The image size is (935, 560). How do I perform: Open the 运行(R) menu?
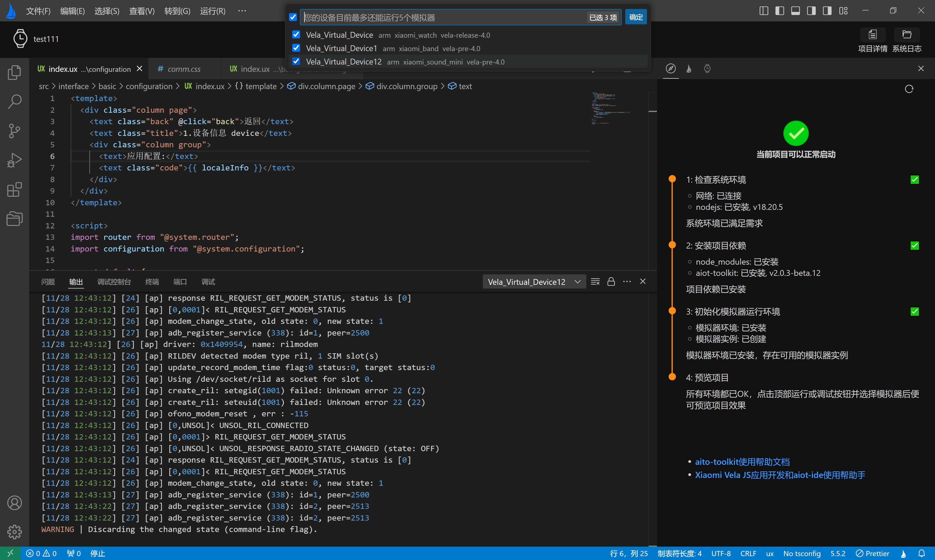pyautogui.click(x=212, y=11)
